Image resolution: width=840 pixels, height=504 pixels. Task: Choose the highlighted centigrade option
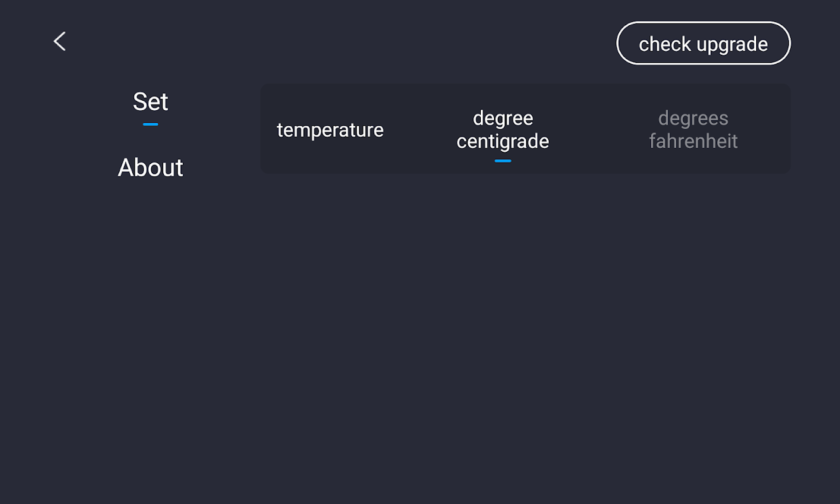(503, 130)
